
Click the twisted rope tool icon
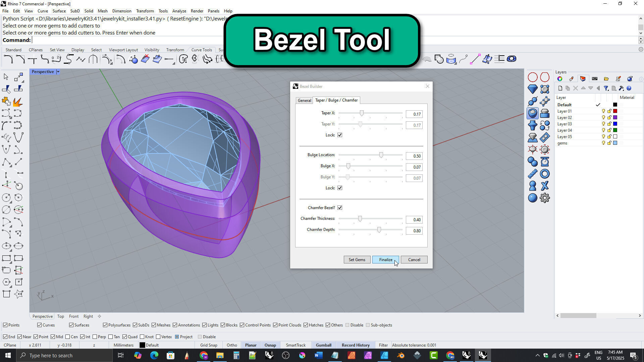532,174
